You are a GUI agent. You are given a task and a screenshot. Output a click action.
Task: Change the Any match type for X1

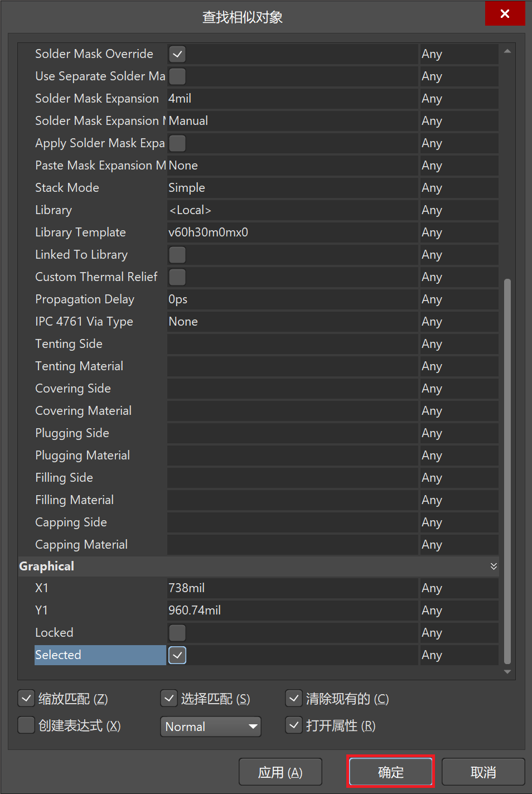click(458, 588)
